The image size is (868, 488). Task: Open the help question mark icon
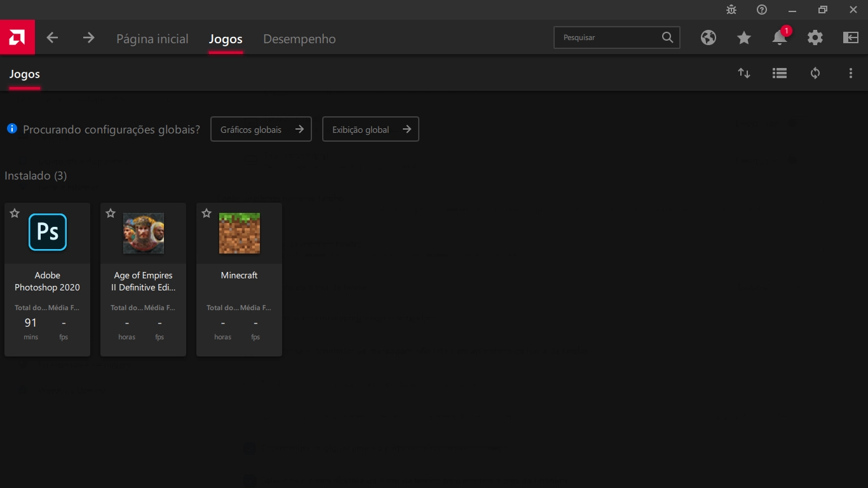point(762,10)
